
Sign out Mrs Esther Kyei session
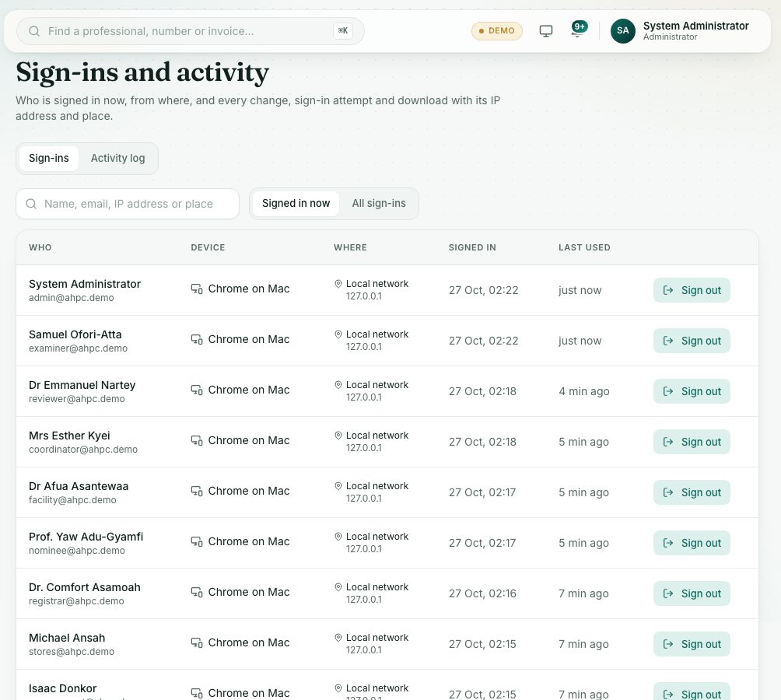pyautogui.click(x=692, y=442)
